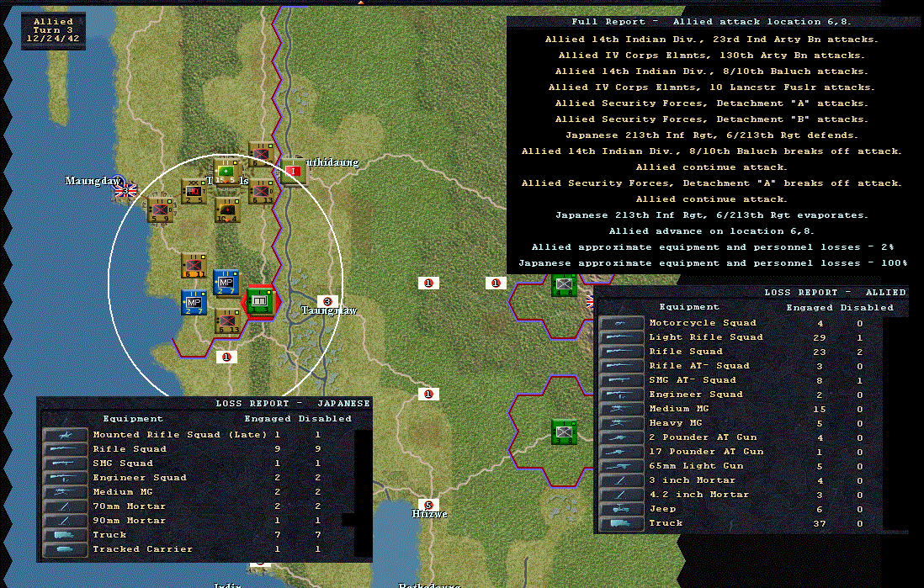924x588 pixels.
Task: Click the Motorcycle Squad equipment icon
Action: coord(621,323)
